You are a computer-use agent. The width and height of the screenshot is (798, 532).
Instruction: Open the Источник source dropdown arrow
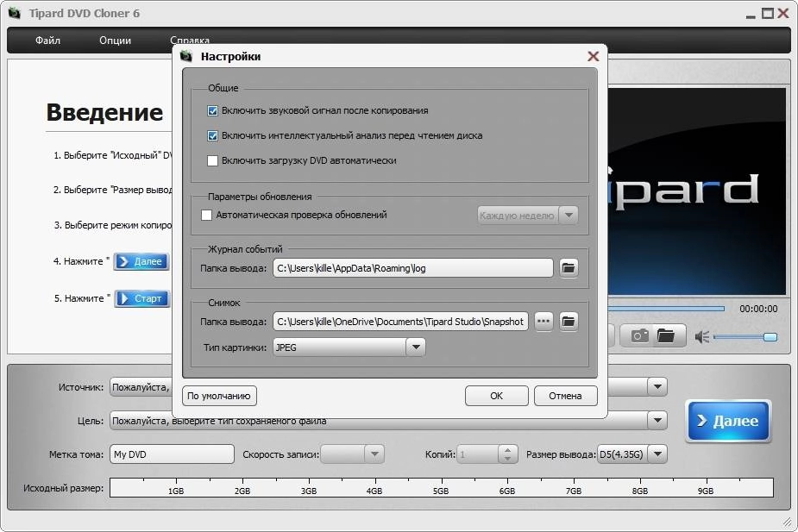coord(657,387)
